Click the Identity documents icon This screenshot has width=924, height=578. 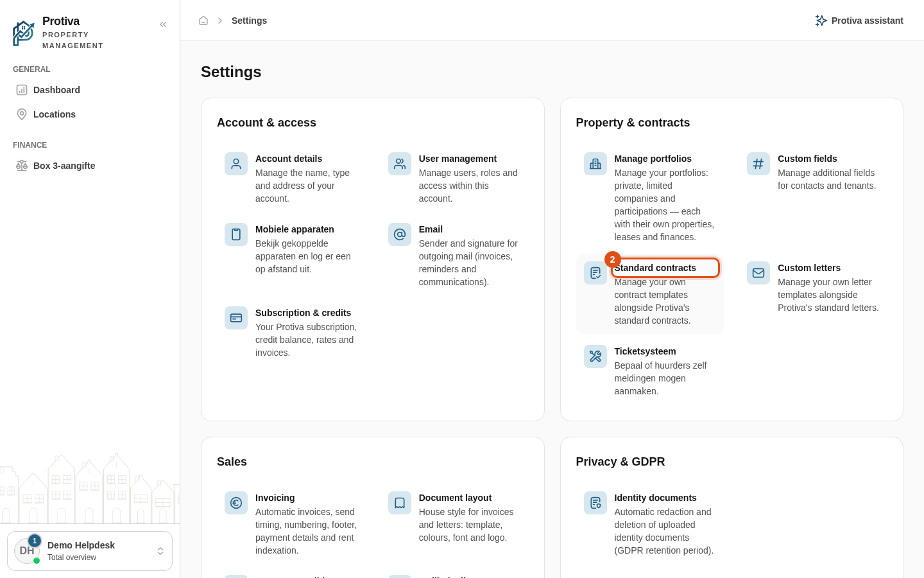coord(595,503)
